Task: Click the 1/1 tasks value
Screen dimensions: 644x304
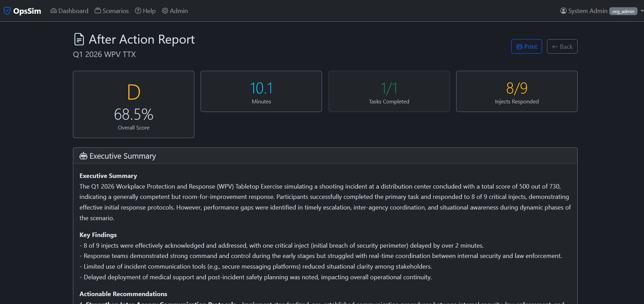Action: pos(389,88)
